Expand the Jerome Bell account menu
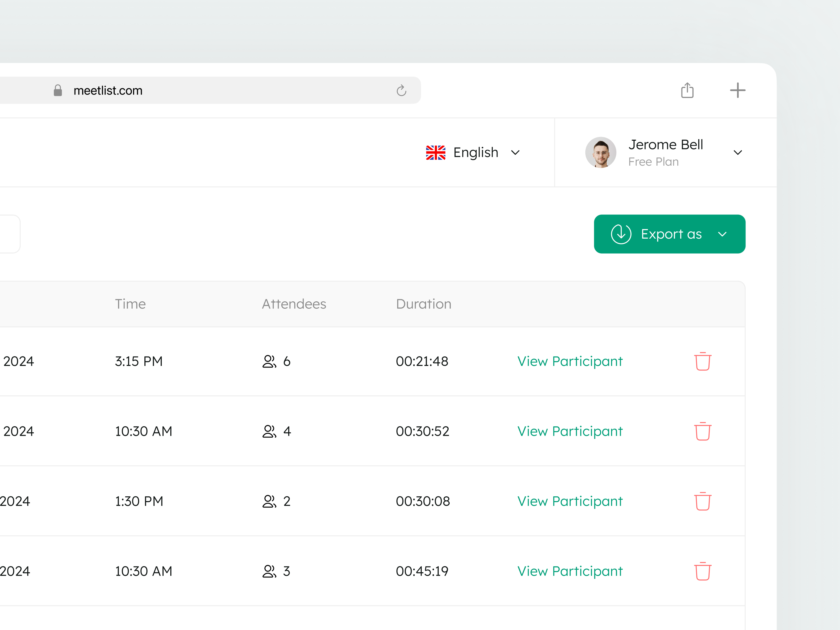This screenshot has width=840, height=630. coord(738,152)
